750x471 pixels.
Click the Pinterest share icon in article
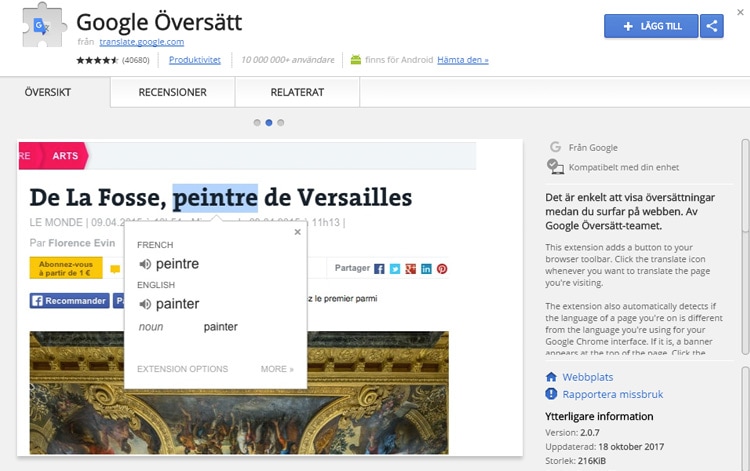pyautogui.click(x=442, y=269)
